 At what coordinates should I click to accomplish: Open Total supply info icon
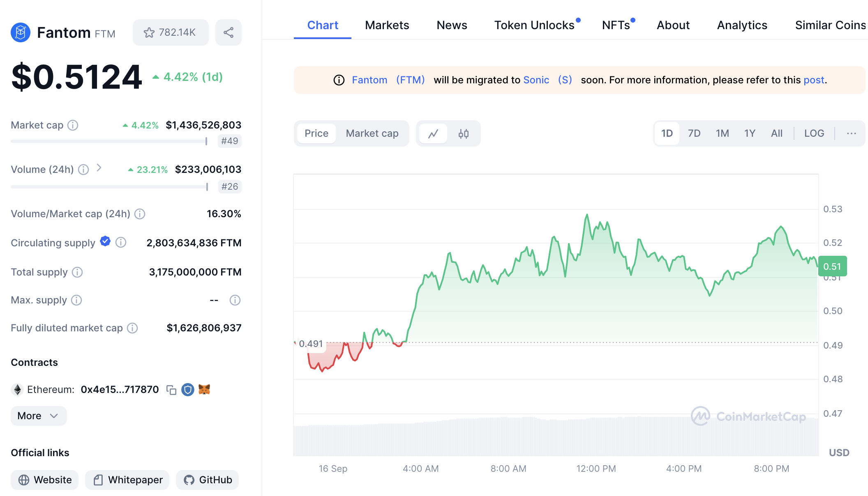(x=77, y=272)
